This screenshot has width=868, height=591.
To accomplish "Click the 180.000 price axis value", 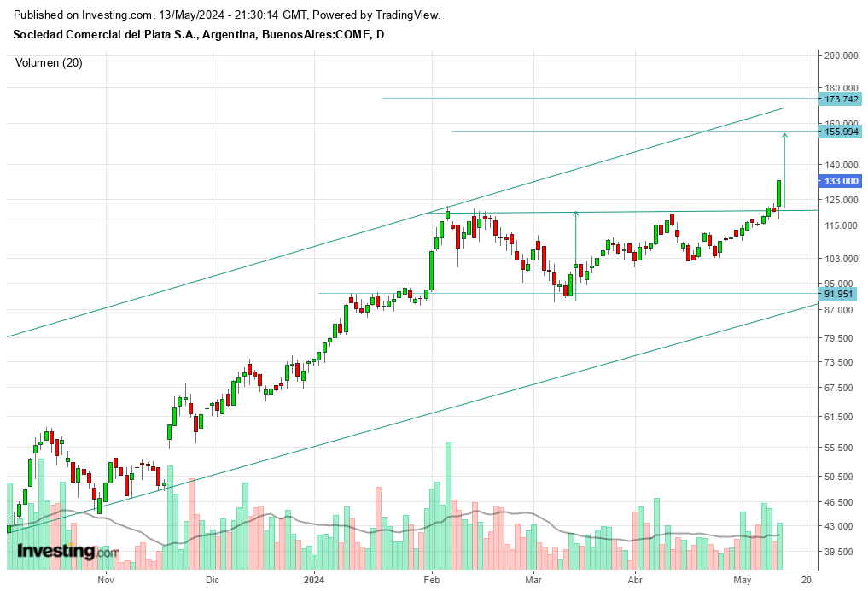I will click(x=842, y=88).
